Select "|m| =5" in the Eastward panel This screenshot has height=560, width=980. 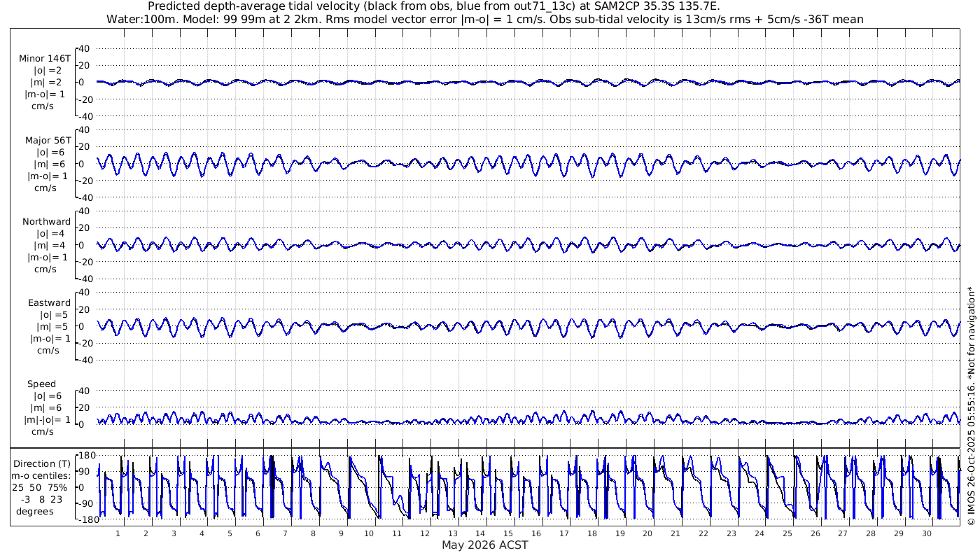52,326
